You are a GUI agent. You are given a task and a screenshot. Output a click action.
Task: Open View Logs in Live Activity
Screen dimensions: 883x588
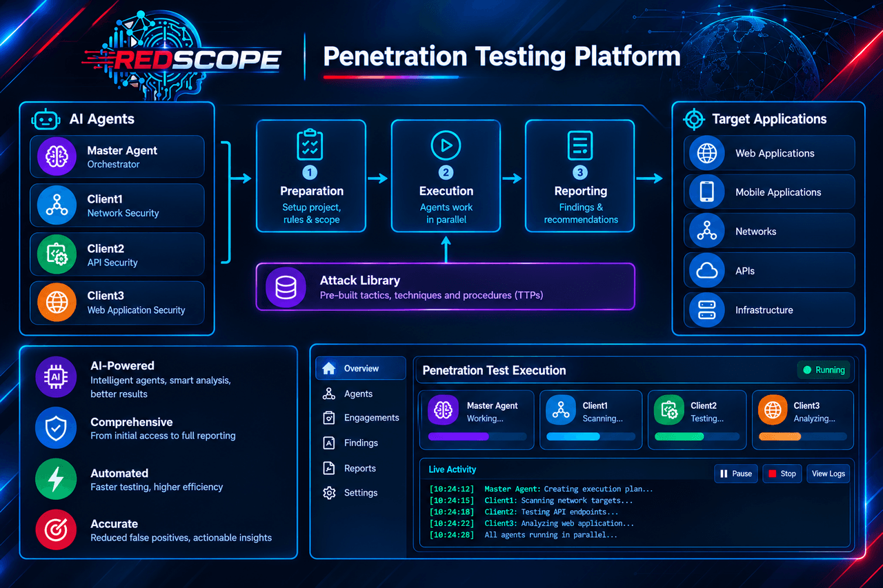(828, 474)
